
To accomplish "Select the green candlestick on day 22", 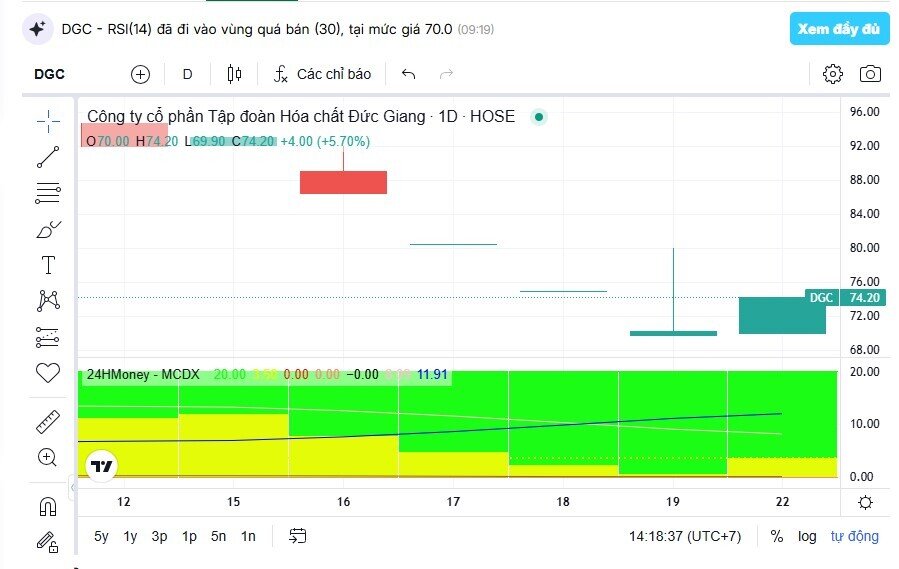I will 782,315.
